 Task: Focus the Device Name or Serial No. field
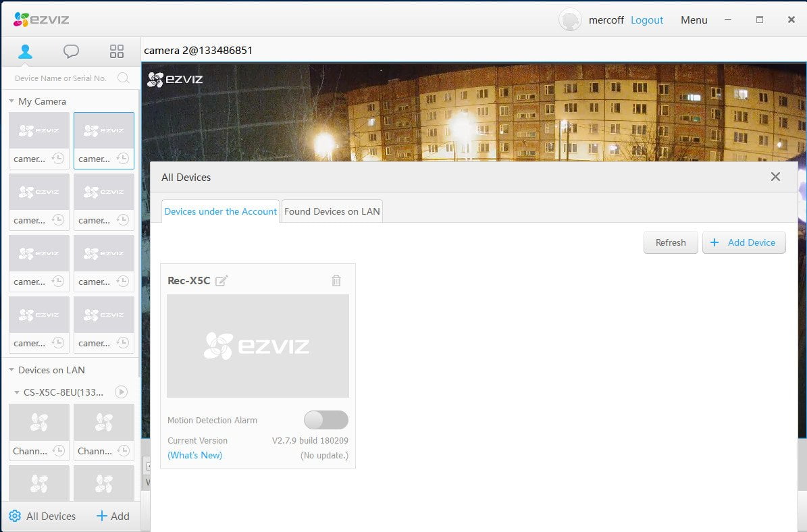[x=61, y=78]
